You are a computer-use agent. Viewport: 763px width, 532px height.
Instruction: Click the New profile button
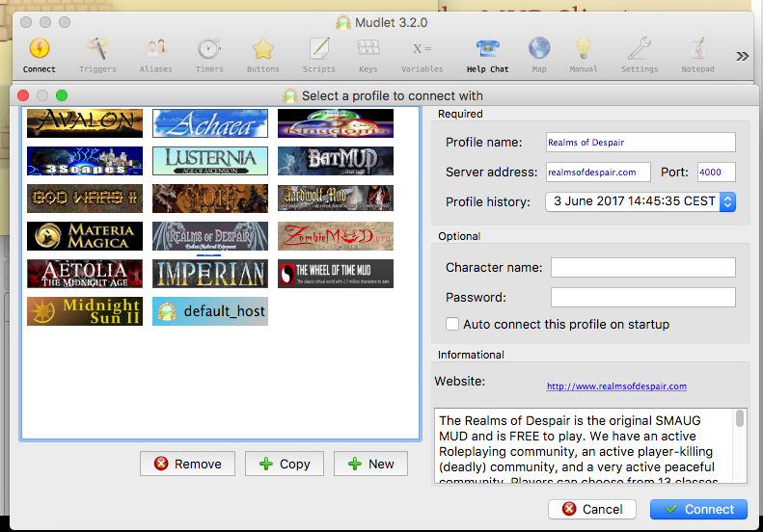click(370, 464)
